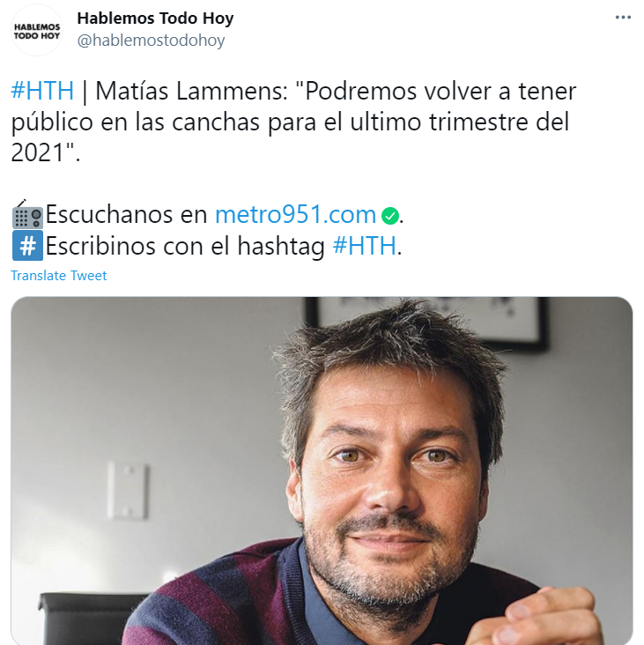Click the radio emoji before Escuchanos
The height and width of the screenshot is (645, 644).
[x=27, y=215]
